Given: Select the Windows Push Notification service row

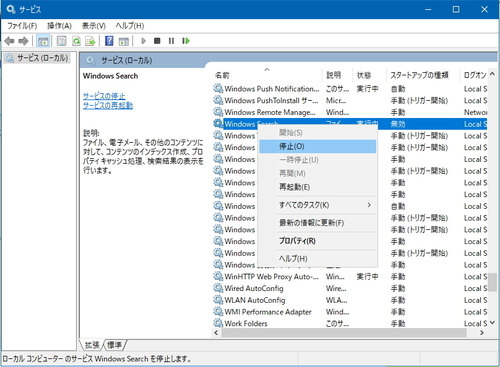Looking at the screenshot, I should (x=350, y=89).
